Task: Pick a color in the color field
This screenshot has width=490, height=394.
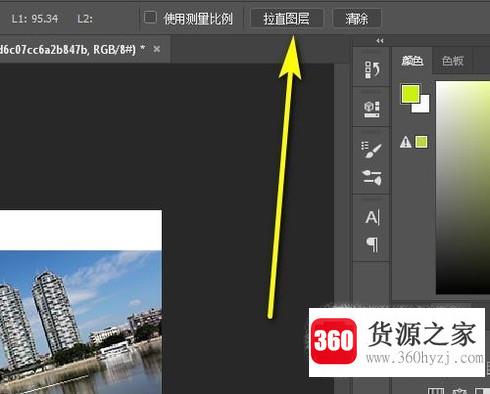Action: pyautogui.click(x=463, y=187)
